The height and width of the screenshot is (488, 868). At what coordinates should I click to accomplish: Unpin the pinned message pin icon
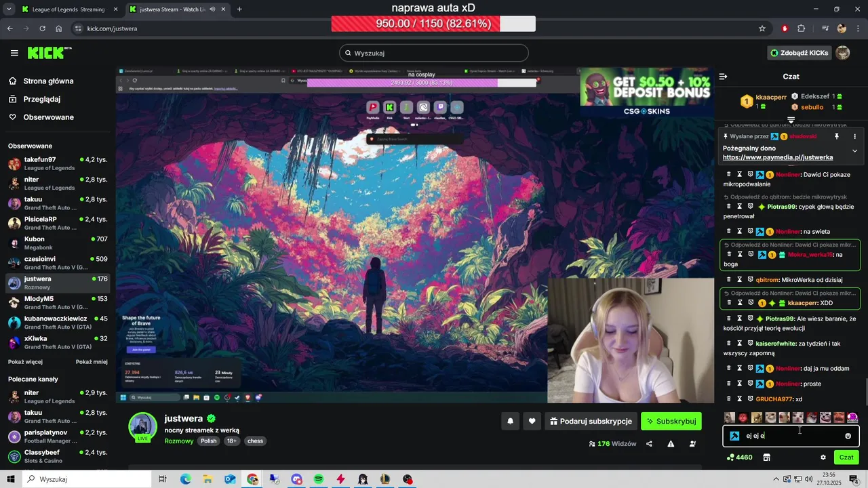click(x=836, y=136)
